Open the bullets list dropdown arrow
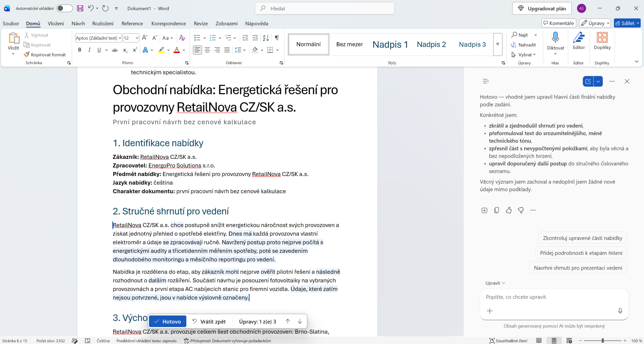644x344 pixels. pos(205,38)
